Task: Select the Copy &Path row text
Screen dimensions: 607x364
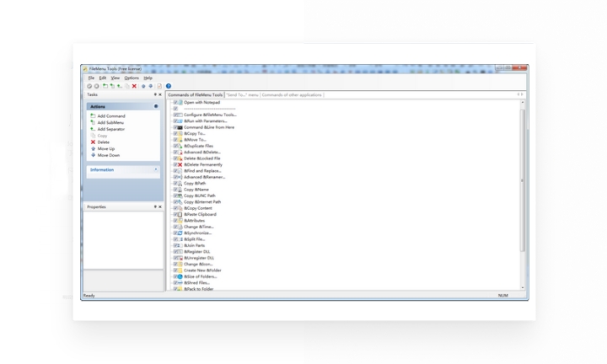Action: pos(195,184)
